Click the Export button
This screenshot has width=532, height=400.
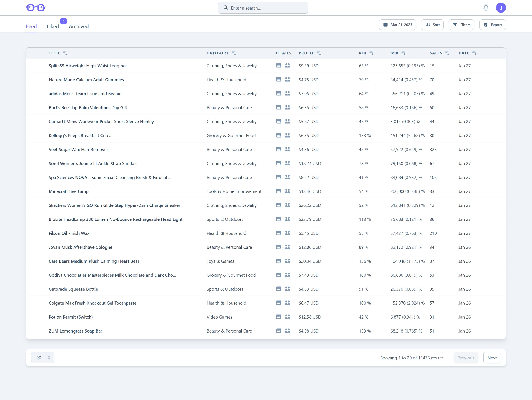click(x=492, y=25)
